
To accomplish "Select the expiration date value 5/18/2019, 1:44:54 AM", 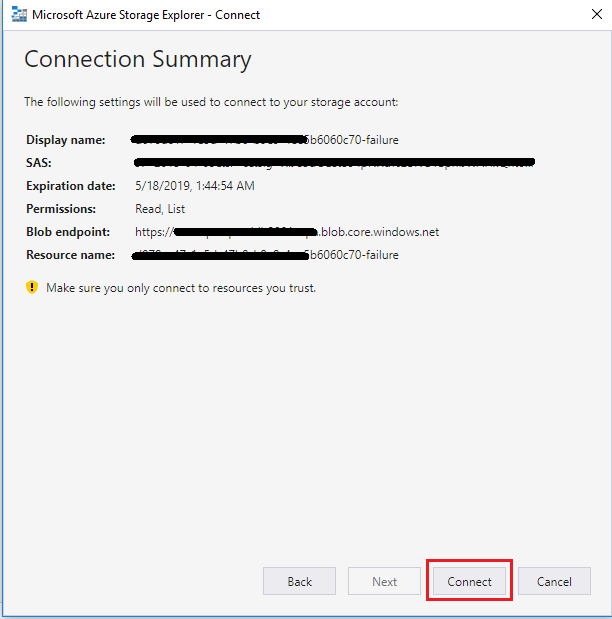I will tap(195, 186).
